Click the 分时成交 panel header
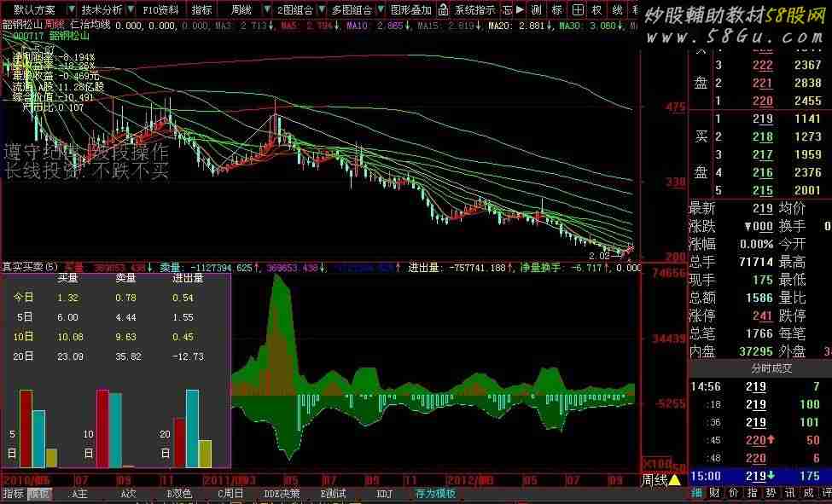 pyautogui.click(x=771, y=368)
